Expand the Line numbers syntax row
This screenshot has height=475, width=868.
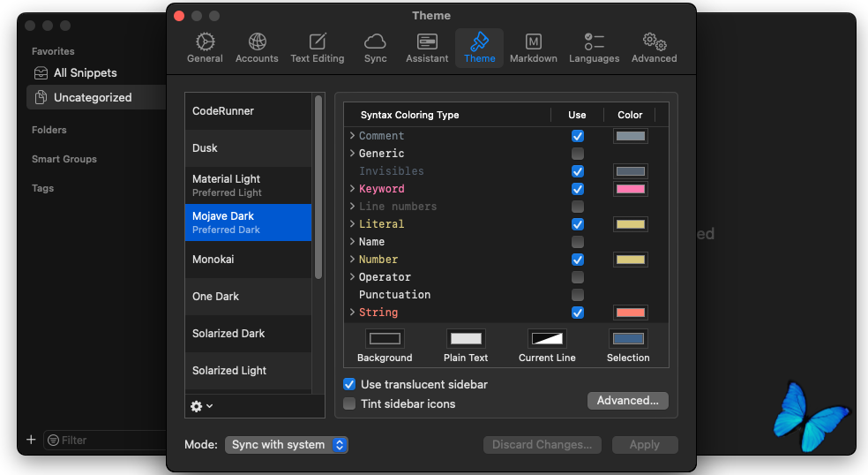(352, 207)
